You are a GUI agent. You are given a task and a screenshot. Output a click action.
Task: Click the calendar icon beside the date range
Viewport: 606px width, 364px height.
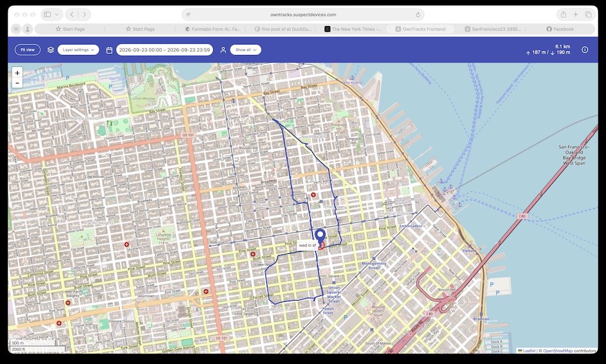[109, 50]
